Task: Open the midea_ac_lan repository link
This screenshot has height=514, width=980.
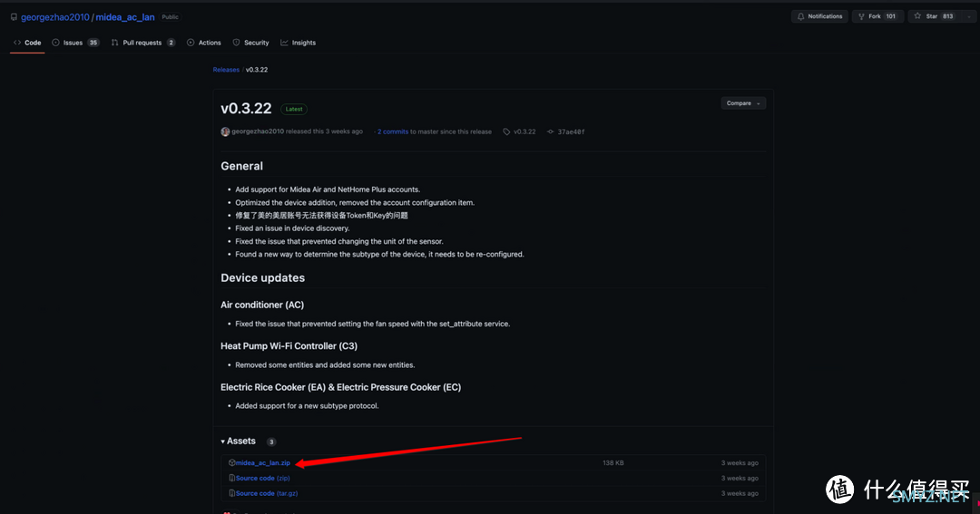Action: pyautogui.click(x=125, y=17)
